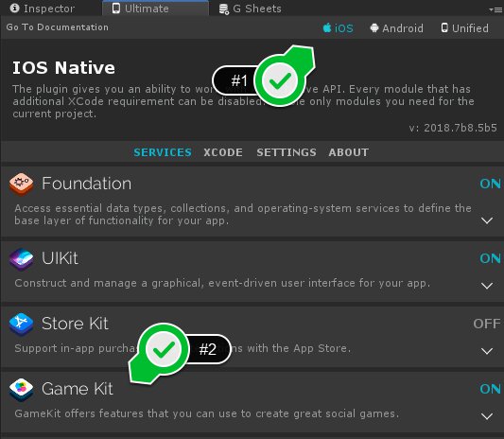The width and height of the screenshot is (504, 439).
Task: Expand the UIKit service details chevron
Action: (x=487, y=286)
